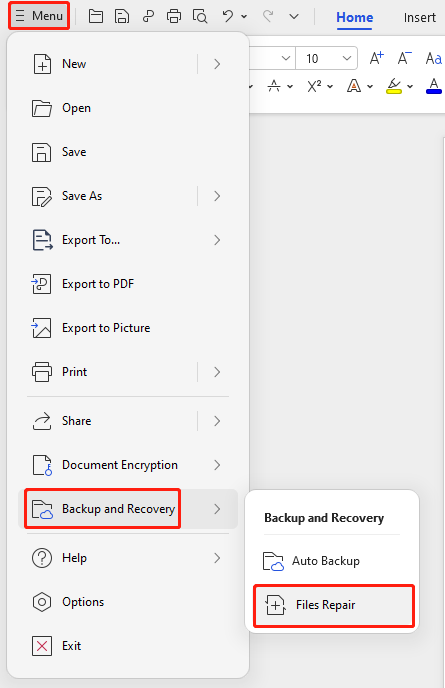Expand the Share submenu arrow
This screenshot has width=445, height=688.
[217, 421]
